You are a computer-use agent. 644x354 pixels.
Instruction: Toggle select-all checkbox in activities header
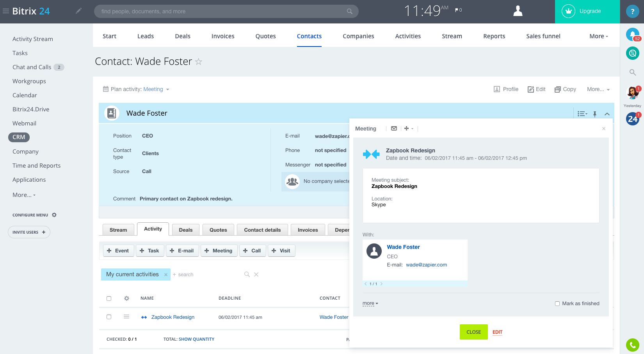click(x=109, y=299)
